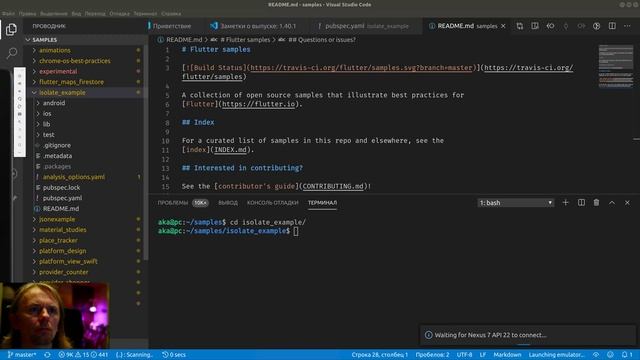Open notifications bell in status bar
Screen dimensions: 640x360
point(627,355)
